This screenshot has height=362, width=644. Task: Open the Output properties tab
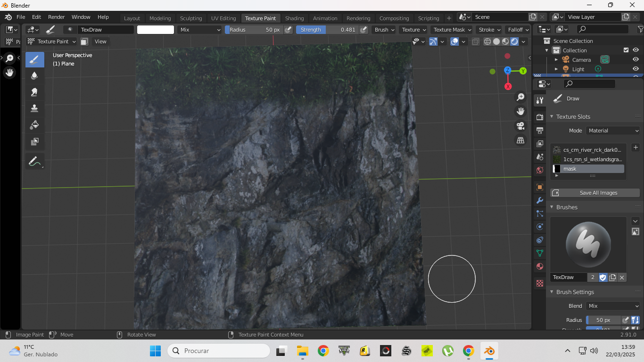click(540, 130)
